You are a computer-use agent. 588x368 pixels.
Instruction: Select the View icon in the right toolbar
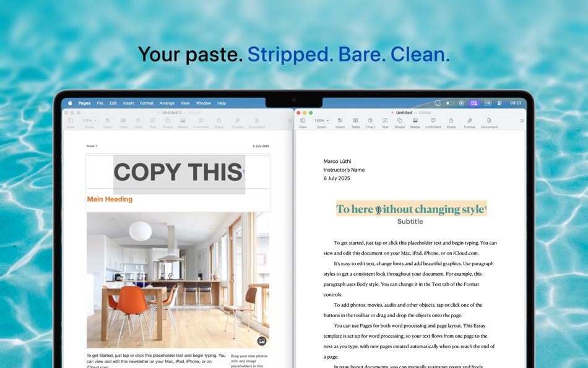(x=303, y=121)
